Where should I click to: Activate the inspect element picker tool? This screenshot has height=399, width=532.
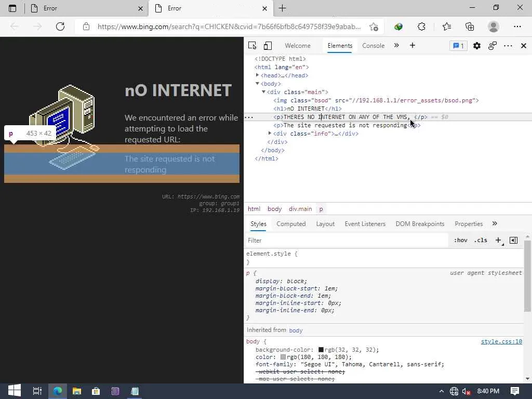pos(252,46)
